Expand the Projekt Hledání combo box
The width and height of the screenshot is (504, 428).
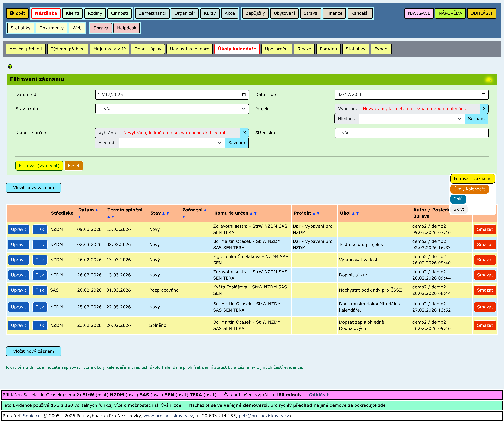[459, 119]
